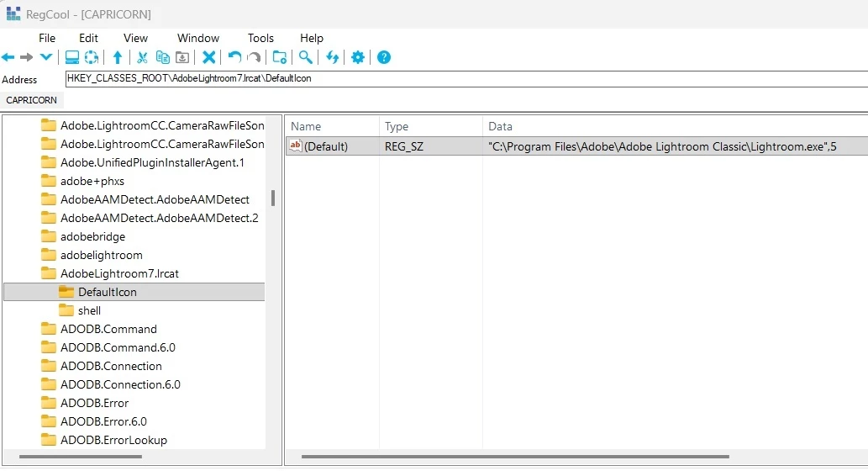
Task: Click the tree pane horizontal scrollbar
Action: pyautogui.click(x=81, y=457)
